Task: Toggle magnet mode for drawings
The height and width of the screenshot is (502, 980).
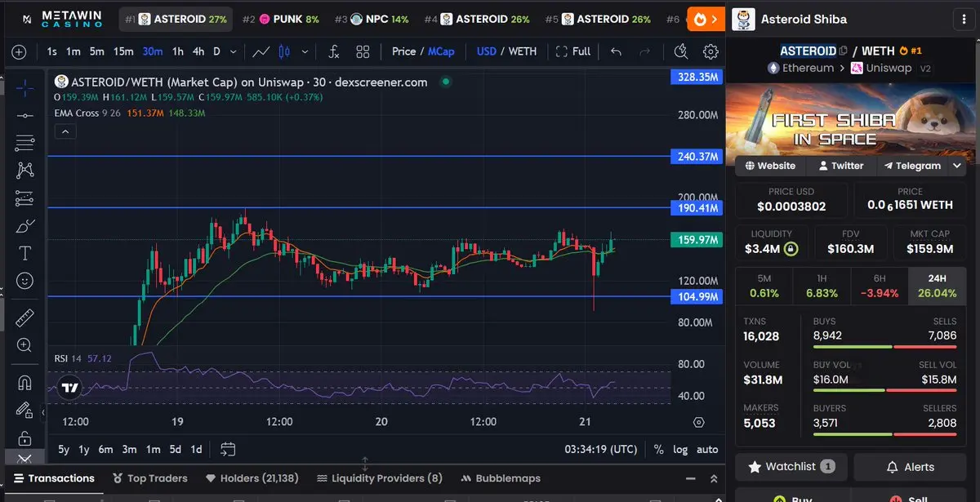Action: click(x=24, y=382)
